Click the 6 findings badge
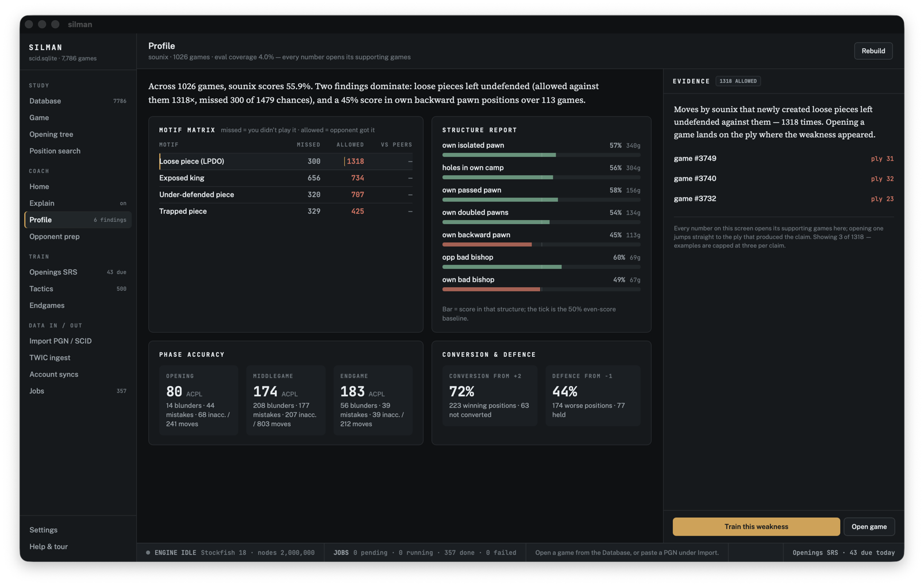The image size is (924, 586). pos(110,220)
